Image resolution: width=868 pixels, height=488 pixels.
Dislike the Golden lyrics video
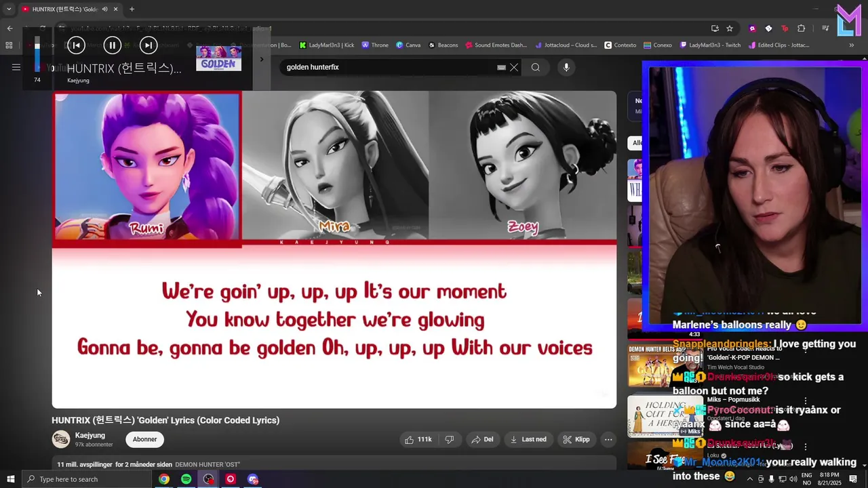[449, 439]
